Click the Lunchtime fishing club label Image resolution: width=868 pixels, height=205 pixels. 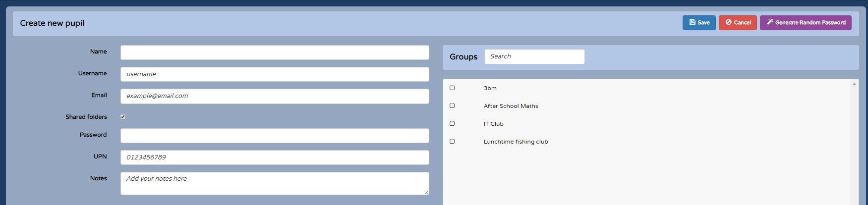pos(516,142)
